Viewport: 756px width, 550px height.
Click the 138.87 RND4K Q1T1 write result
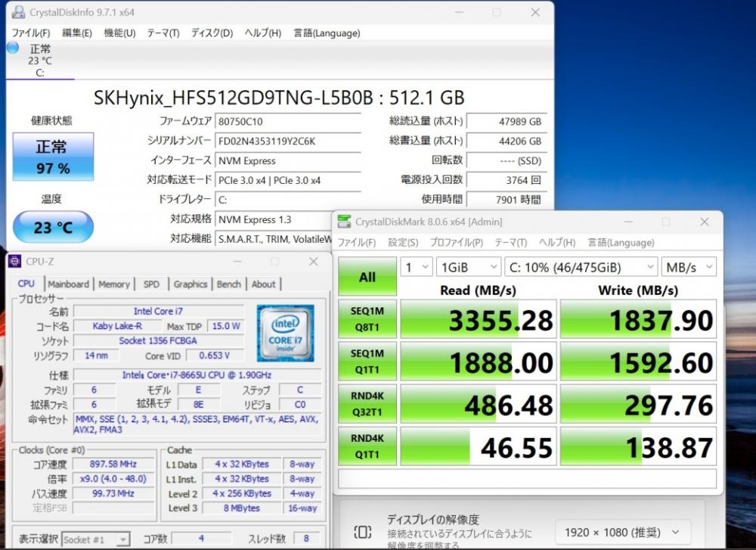(x=638, y=446)
